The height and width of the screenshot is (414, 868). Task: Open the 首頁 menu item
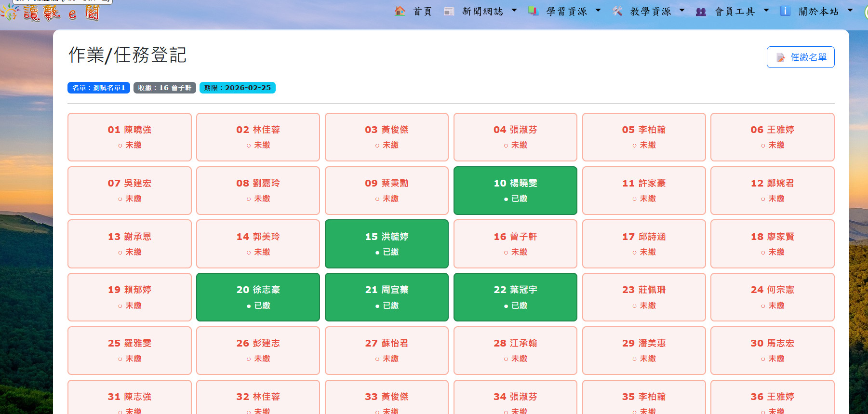[x=422, y=12]
